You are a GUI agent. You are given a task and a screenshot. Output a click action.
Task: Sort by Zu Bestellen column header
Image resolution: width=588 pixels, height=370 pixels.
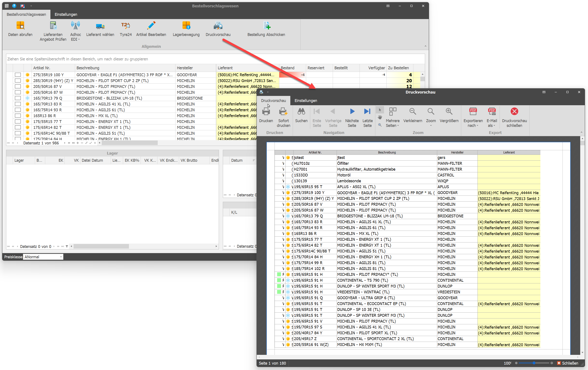(400, 68)
